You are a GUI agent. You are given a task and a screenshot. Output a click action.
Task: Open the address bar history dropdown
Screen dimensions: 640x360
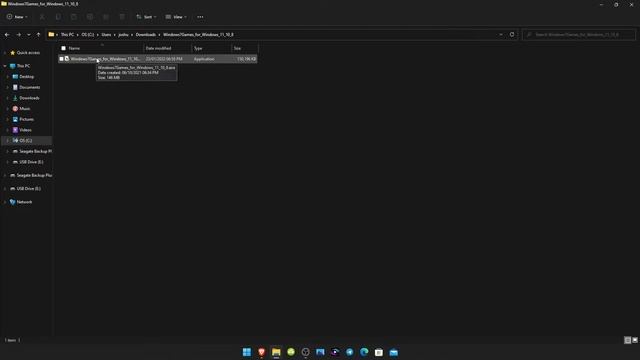(501, 35)
